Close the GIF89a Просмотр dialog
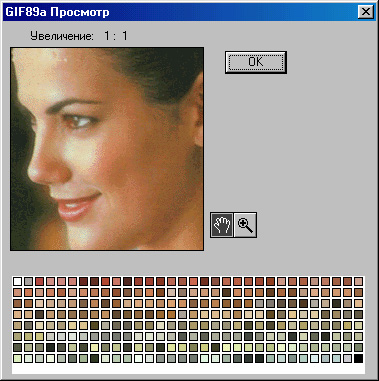 [x=366, y=12]
